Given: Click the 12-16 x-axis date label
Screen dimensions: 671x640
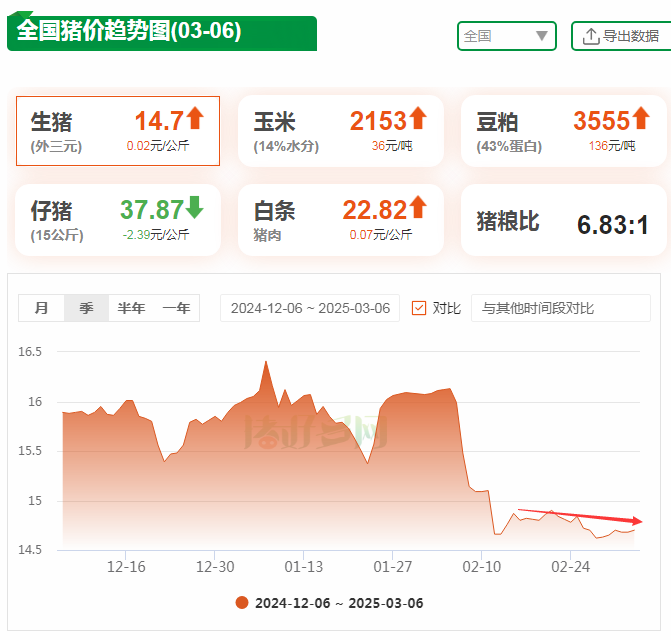Looking at the screenshot, I should 126,567.
